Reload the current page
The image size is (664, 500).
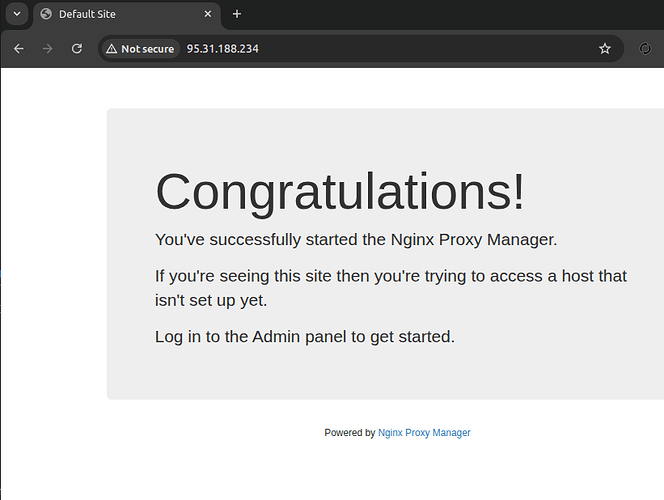point(76,48)
